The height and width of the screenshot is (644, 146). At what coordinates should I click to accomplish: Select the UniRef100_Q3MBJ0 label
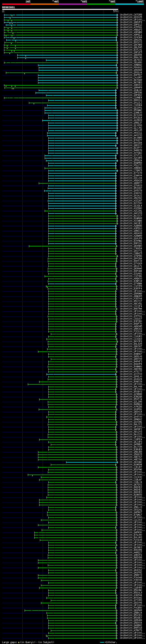(131, 113)
